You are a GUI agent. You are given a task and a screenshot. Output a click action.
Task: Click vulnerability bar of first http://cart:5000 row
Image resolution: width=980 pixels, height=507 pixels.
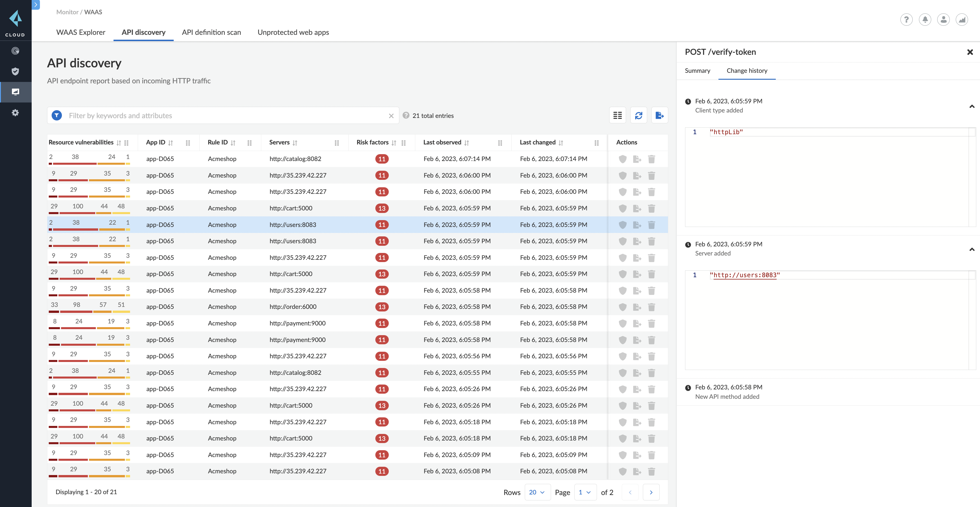pyautogui.click(x=89, y=213)
